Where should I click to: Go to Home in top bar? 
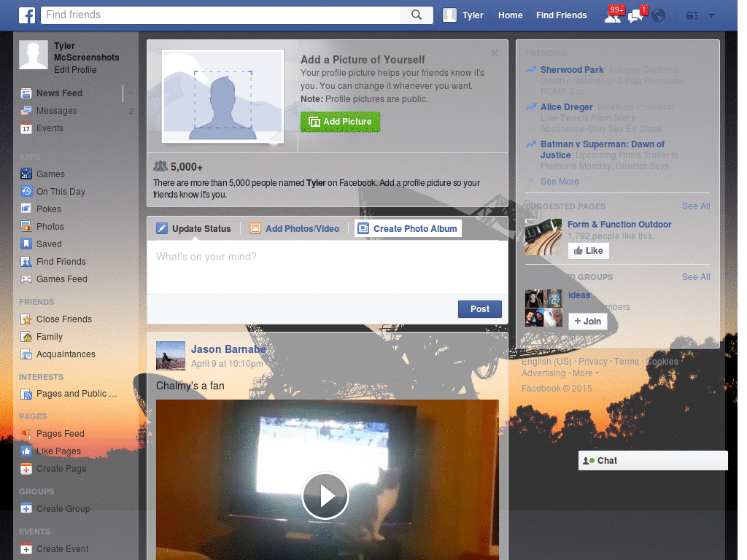click(510, 15)
